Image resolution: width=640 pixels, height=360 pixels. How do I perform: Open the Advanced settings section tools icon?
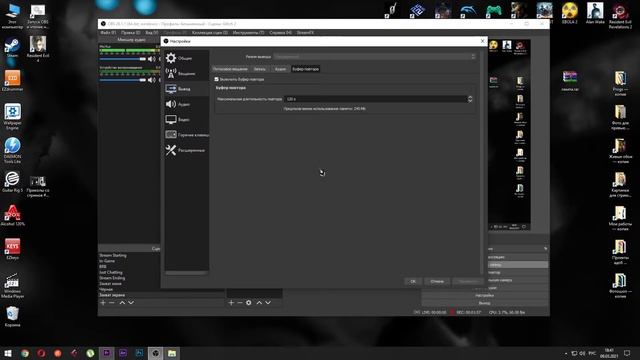click(x=171, y=150)
